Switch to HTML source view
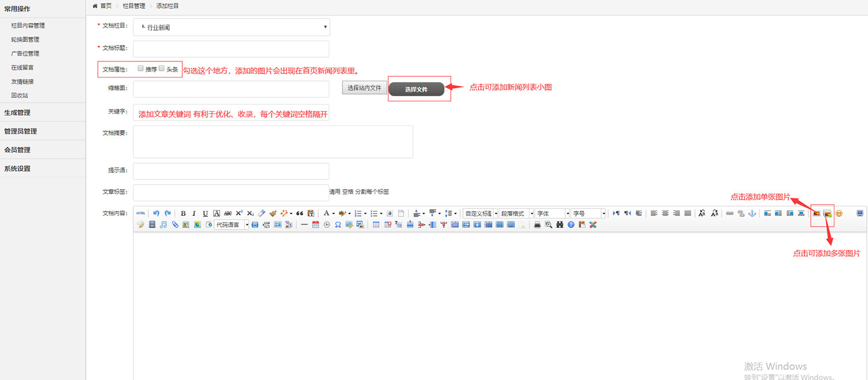Viewport: 868px width, 380px height. click(140, 213)
